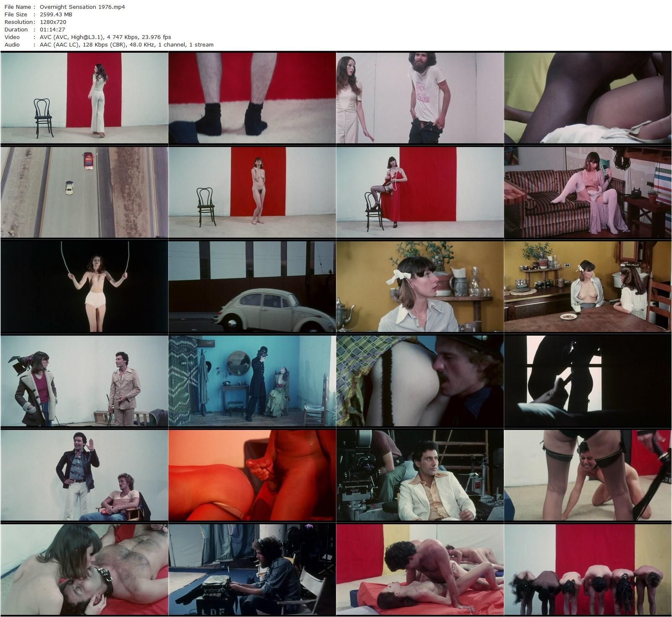The width and height of the screenshot is (672, 617).
Task: Select first thumbnail with woman in white outfit
Action: click(84, 98)
